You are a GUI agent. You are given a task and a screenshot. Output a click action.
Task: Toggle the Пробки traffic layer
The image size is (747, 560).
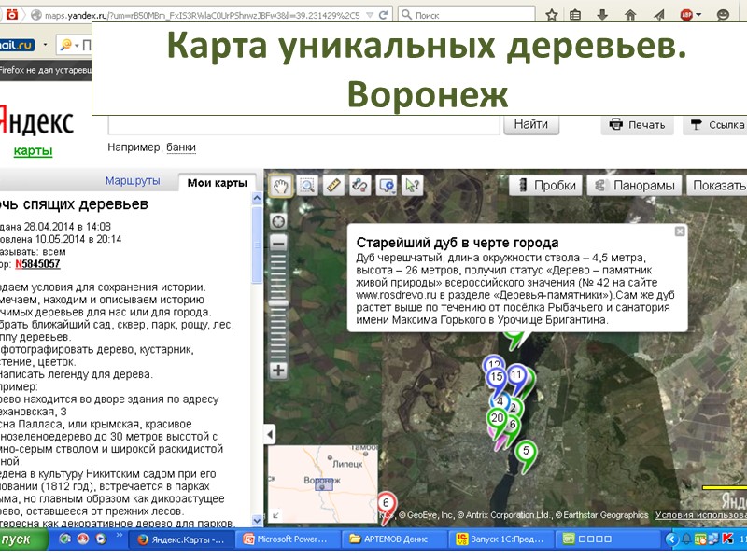tap(547, 185)
